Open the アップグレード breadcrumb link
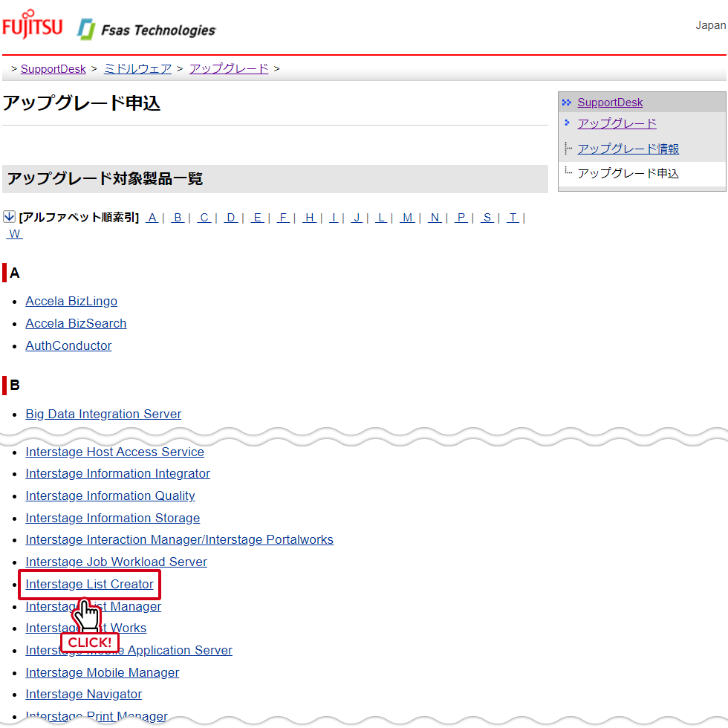 (229, 68)
